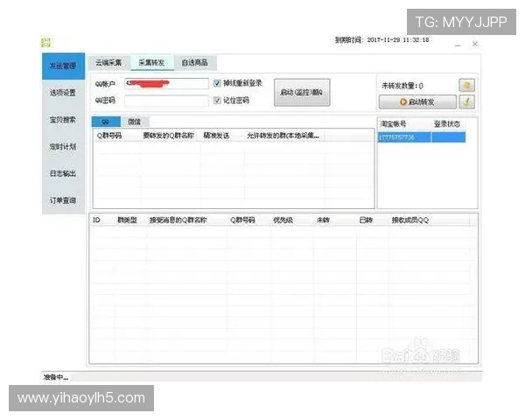This screenshot has width=525, height=420.
Task: Click the 要转发的Q群名称 column header
Action: click(x=168, y=136)
